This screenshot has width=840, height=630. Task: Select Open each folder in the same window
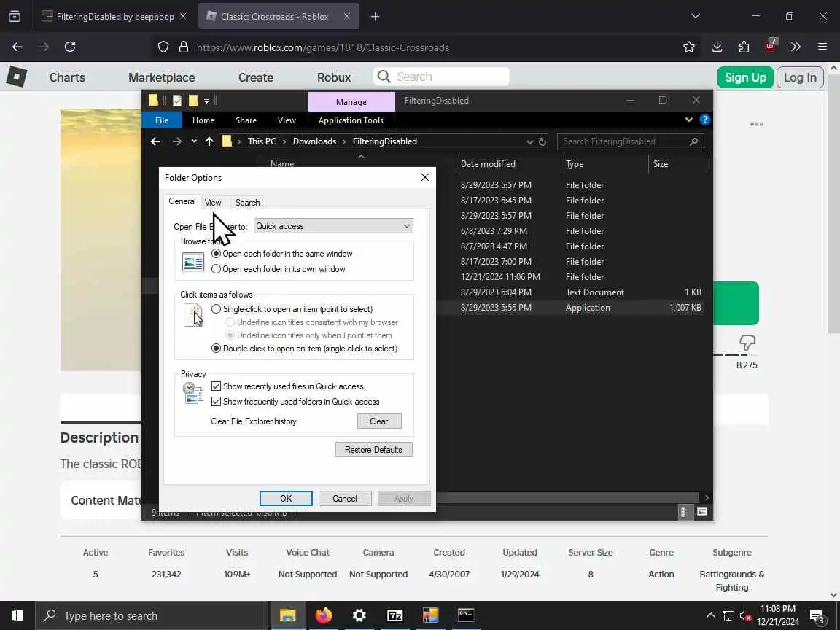281,254
